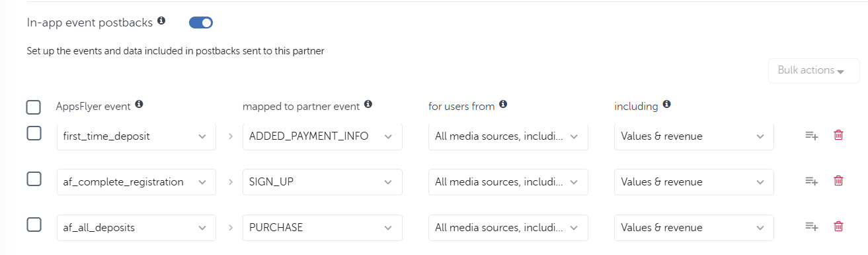Viewport: 868px width, 255px height.
Task: Open the ADDED_PAYMENT_INFO partner event dropdown
Action: [x=323, y=136]
